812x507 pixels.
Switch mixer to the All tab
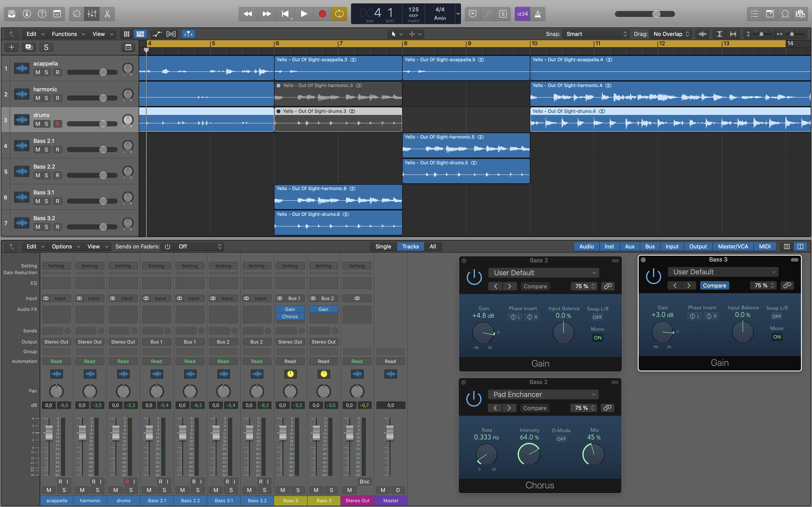point(432,247)
